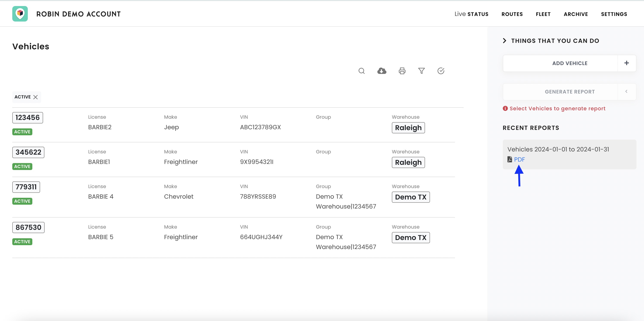The image size is (644, 321).
Task: Open the filter funnel icon
Action: (x=421, y=71)
